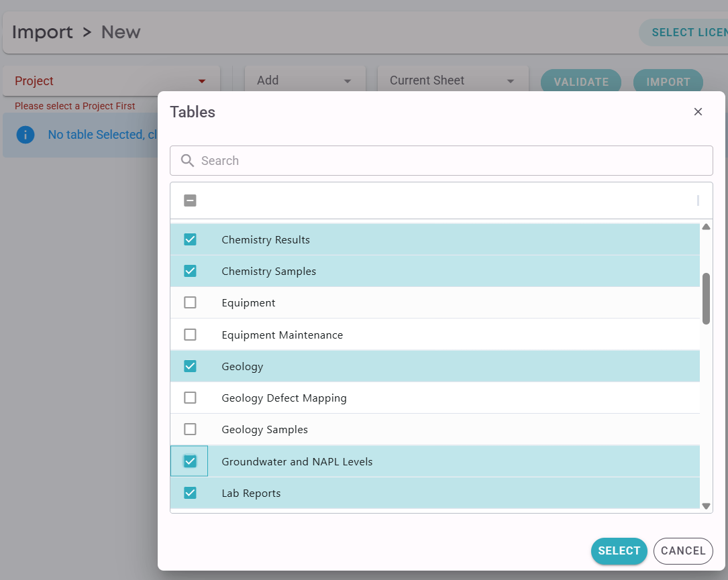This screenshot has width=728, height=580.
Task: Click the VALIDATE button
Action: [581, 82]
